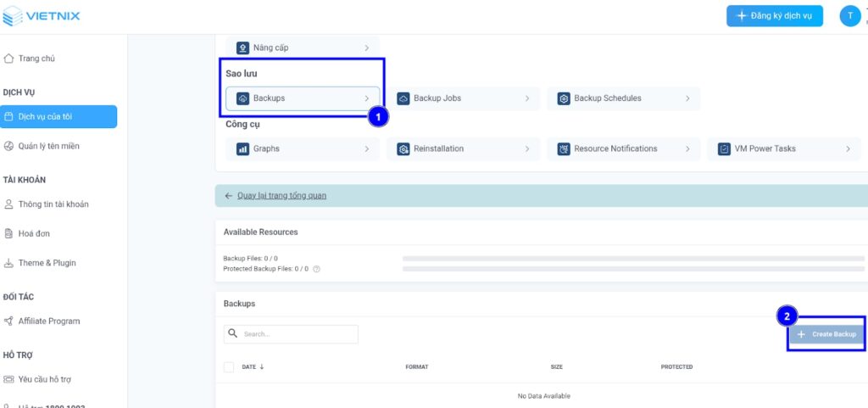The height and width of the screenshot is (408, 868).
Task: Click the upgrade icon next to Nâng cấp
Action: pos(242,48)
